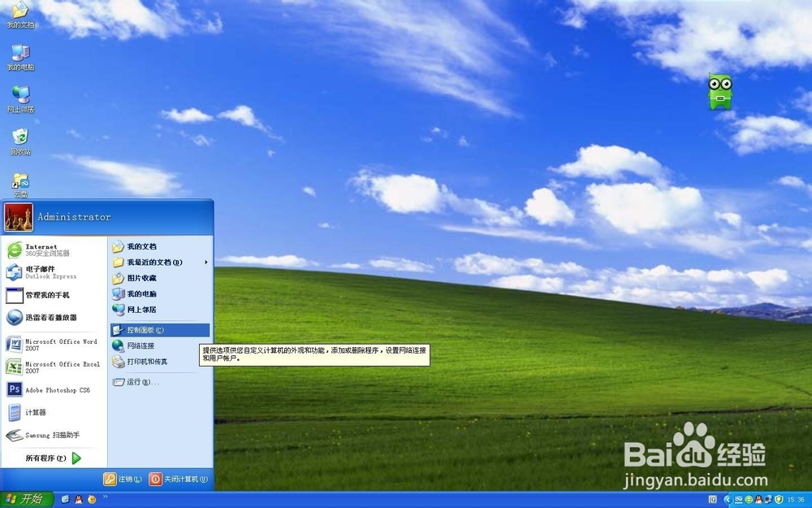Image resolution: width=812 pixels, height=508 pixels.
Task: Select the 回收站 recycle bin desktop icon
Action: coord(21,142)
